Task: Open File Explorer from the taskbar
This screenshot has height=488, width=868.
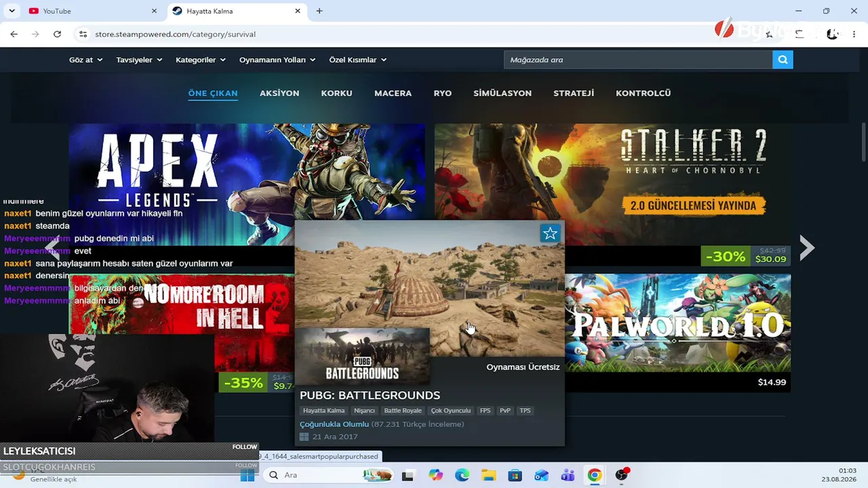Action: coord(488,475)
